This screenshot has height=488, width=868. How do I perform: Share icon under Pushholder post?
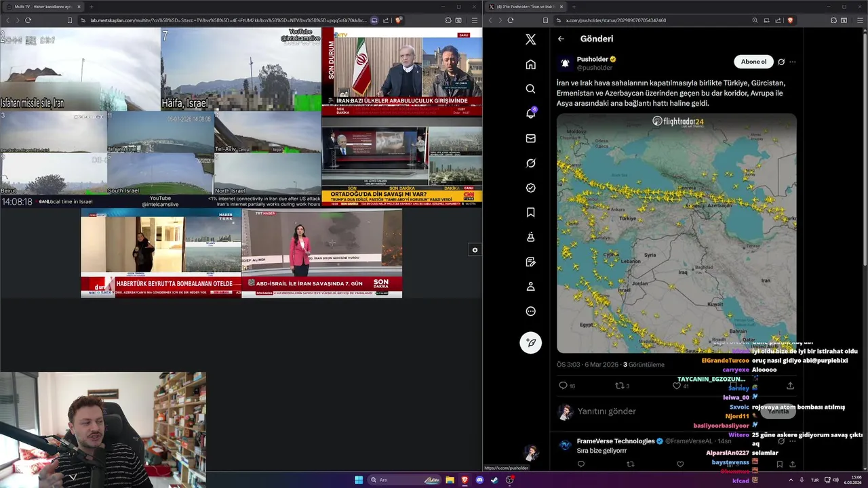pyautogui.click(x=790, y=386)
